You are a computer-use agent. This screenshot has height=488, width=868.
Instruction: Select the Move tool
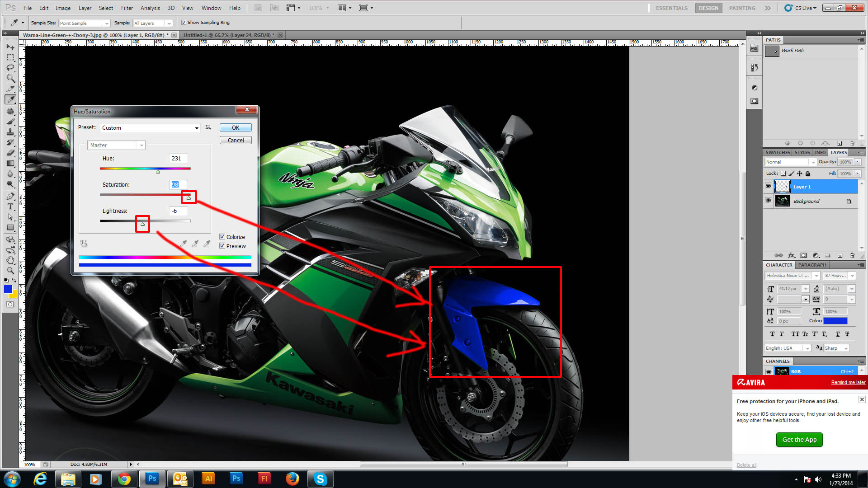coord(10,47)
